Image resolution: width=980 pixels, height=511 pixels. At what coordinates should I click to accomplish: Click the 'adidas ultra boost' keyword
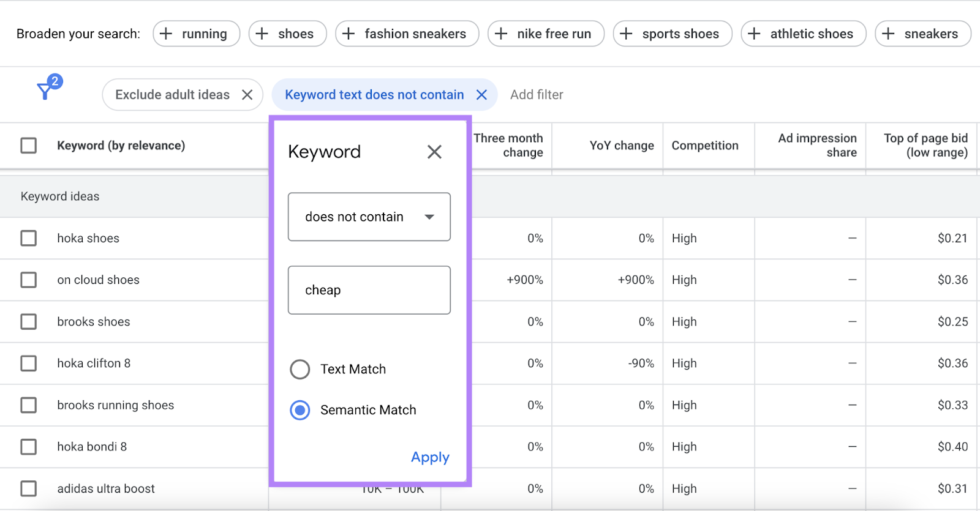tap(106, 488)
